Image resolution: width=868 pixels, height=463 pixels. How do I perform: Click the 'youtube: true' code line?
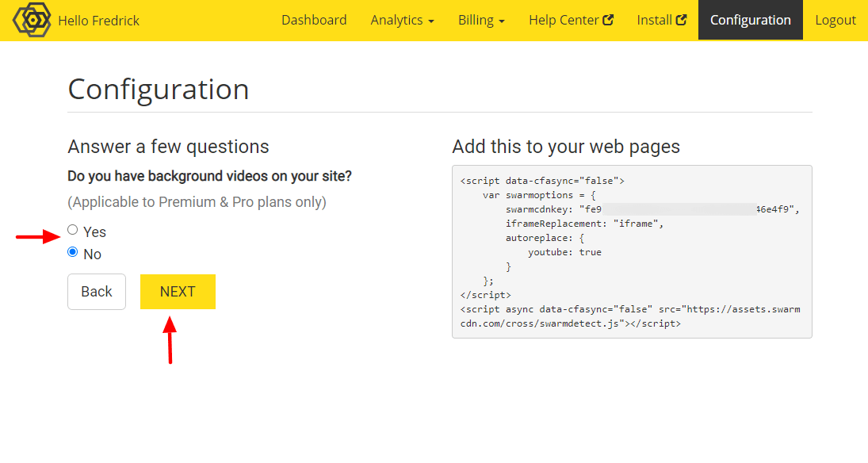[x=564, y=252]
